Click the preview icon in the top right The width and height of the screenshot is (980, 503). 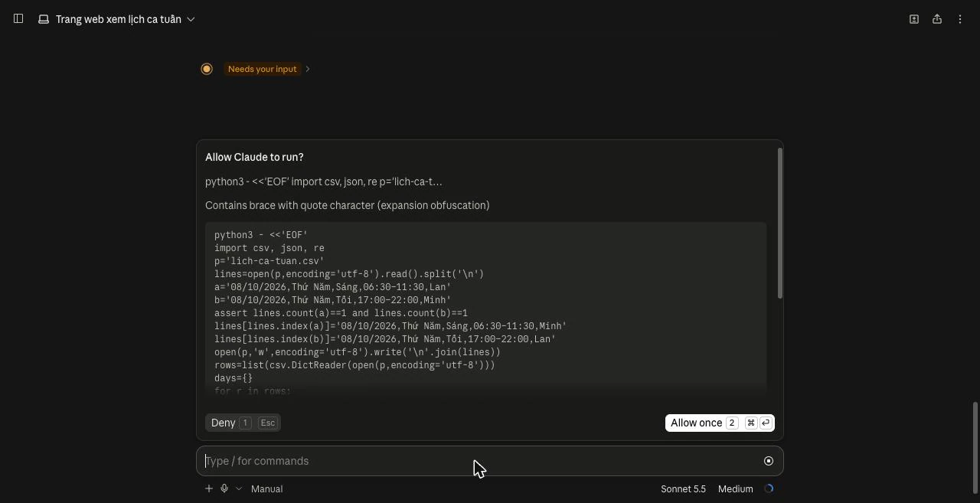[x=913, y=19]
